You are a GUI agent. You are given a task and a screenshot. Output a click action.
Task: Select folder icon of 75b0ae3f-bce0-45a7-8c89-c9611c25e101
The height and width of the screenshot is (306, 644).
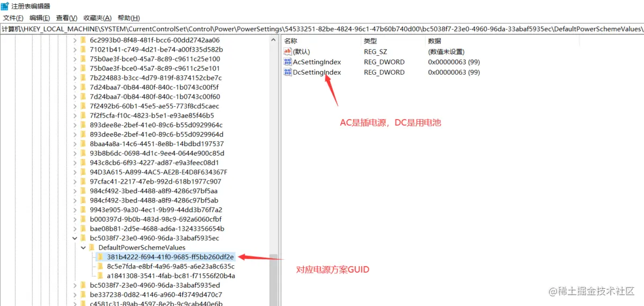pyautogui.click(x=83, y=68)
